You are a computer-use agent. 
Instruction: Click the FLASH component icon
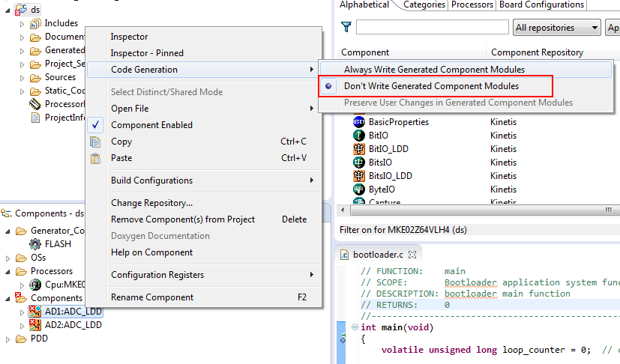coord(35,244)
